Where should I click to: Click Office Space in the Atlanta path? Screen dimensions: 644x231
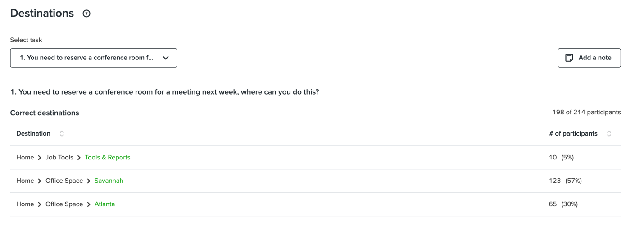point(64,204)
